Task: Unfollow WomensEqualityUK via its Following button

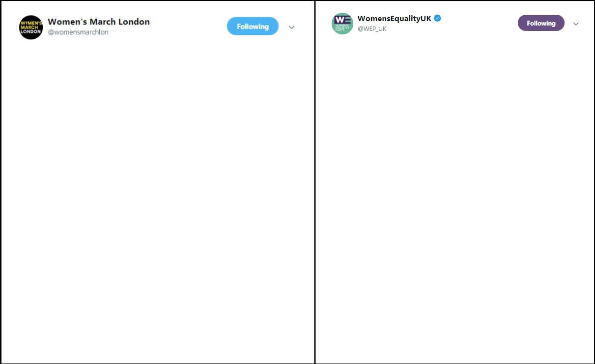Action: pyautogui.click(x=541, y=23)
